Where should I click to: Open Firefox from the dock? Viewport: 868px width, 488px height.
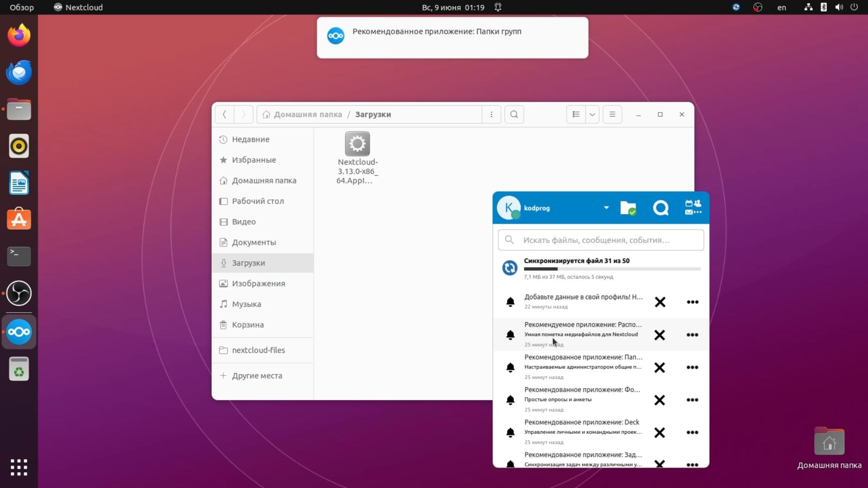(19, 35)
